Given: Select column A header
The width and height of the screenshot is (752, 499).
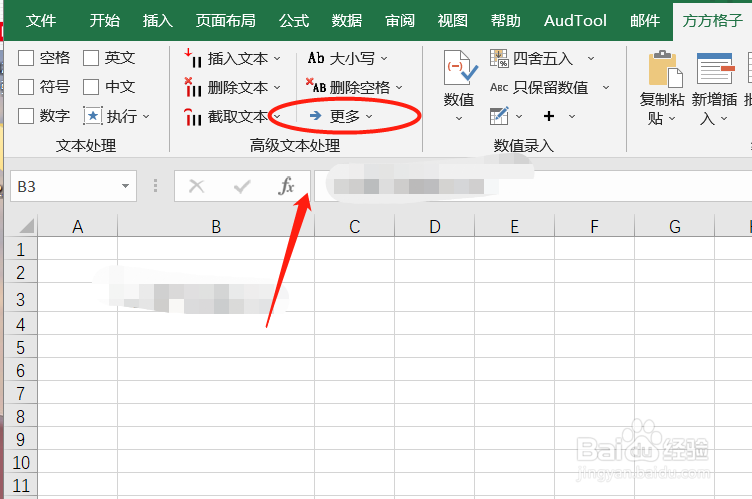Looking at the screenshot, I should coord(78,226).
